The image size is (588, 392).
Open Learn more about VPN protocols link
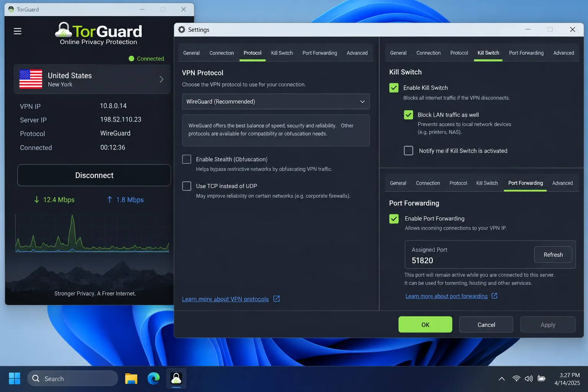[225, 299]
